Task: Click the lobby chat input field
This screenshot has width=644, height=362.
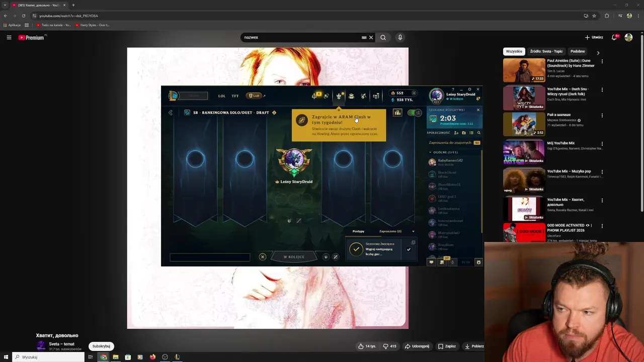Action: [x=210, y=257]
